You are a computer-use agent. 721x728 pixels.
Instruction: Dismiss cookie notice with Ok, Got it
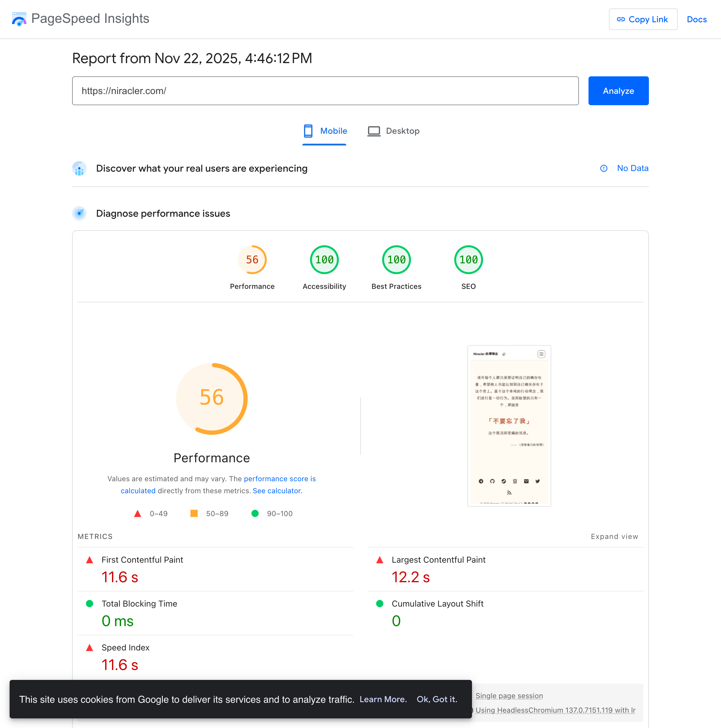coord(437,699)
